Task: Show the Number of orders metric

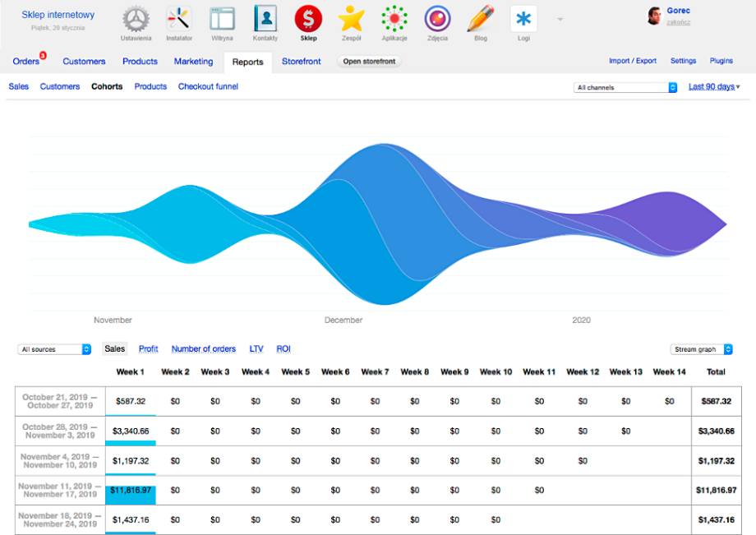Action: click(203, 349)
